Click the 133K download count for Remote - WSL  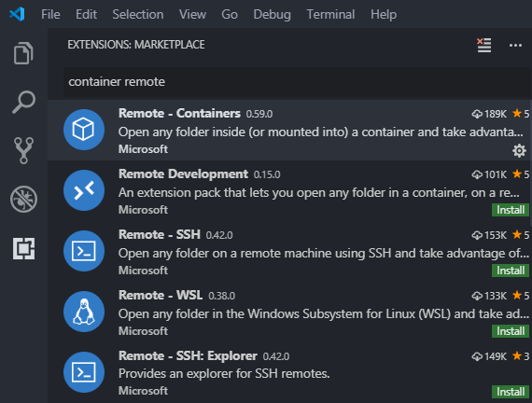click(x=489, y=296)
